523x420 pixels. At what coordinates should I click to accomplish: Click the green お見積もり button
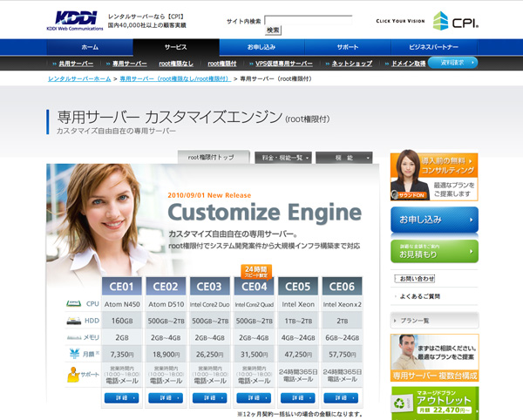coord(434,251)
